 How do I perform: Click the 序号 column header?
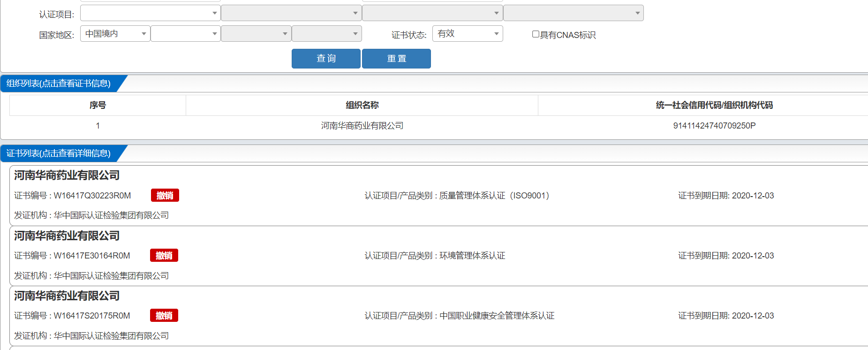click(x=98, y=105)
